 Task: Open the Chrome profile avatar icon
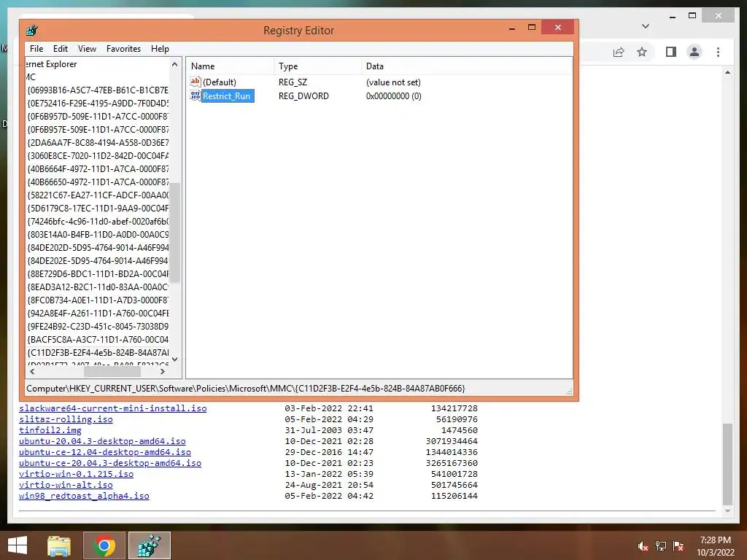(694, 52)
